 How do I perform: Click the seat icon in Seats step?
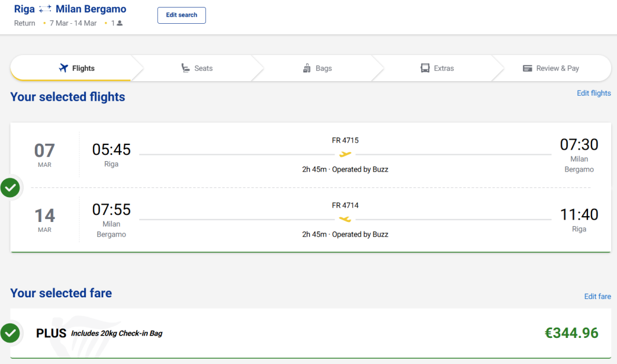pos(186,68)
